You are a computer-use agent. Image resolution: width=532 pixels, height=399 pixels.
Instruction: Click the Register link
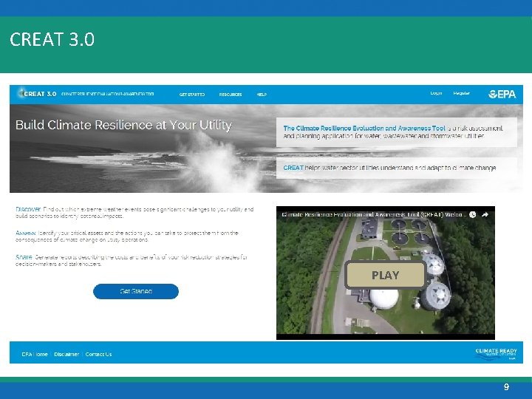pos(461,93)
